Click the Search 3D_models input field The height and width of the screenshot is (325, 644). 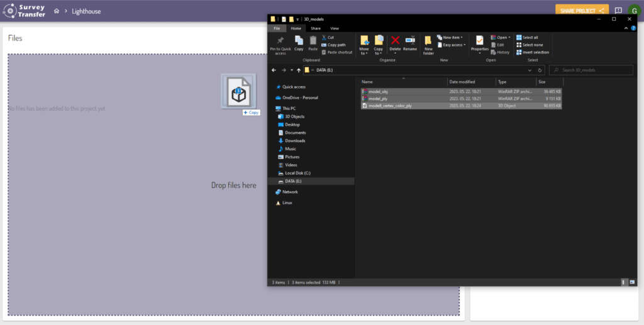point(594,70)
